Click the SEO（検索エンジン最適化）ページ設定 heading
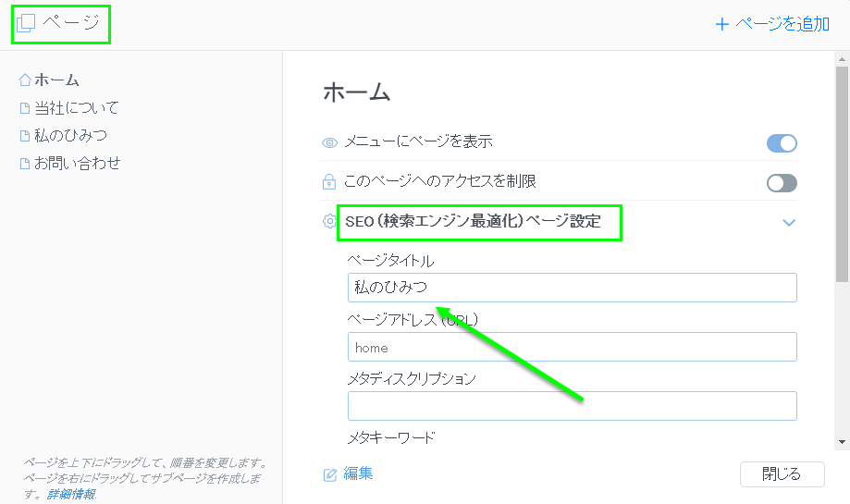Screen dimensions: 850x504 [x=473, y=221]
